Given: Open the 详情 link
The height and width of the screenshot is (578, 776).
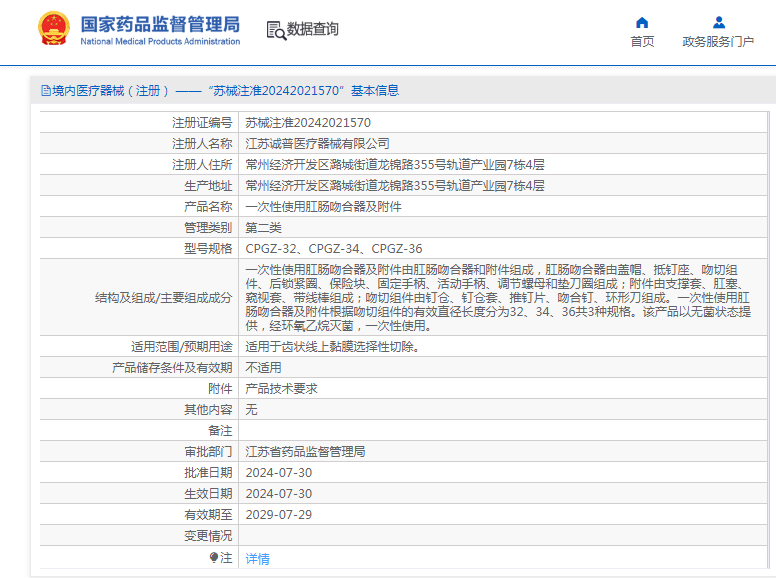Looking at the screenshot, I should tap(257, 559).
